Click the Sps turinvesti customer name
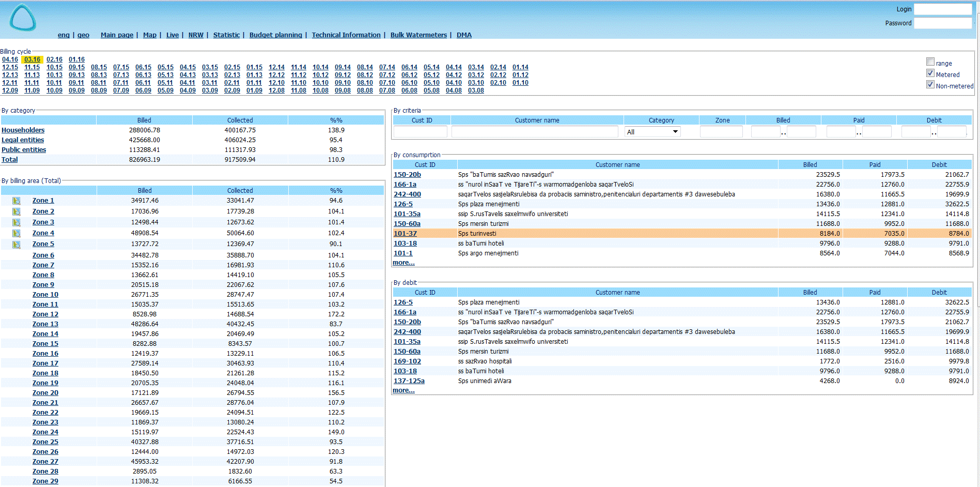980x487 pixels. [x=477, y=234]
